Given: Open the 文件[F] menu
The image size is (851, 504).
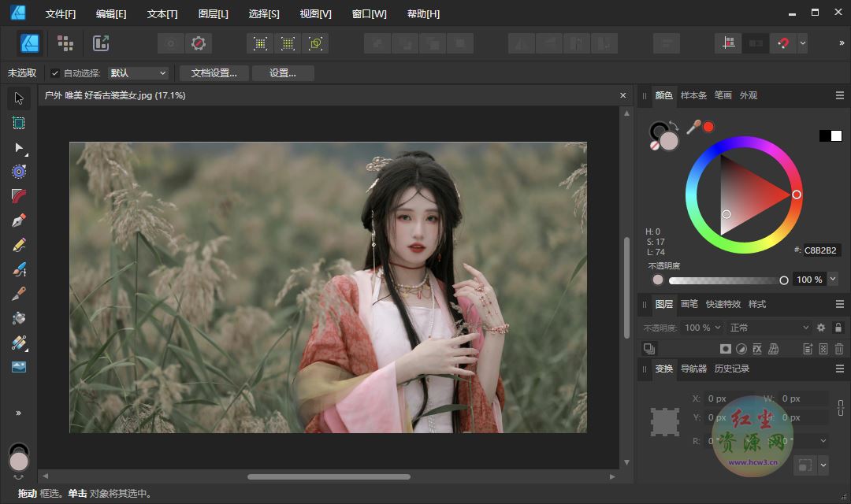Looking at the screenshot, I should click(x=61, y=14).
